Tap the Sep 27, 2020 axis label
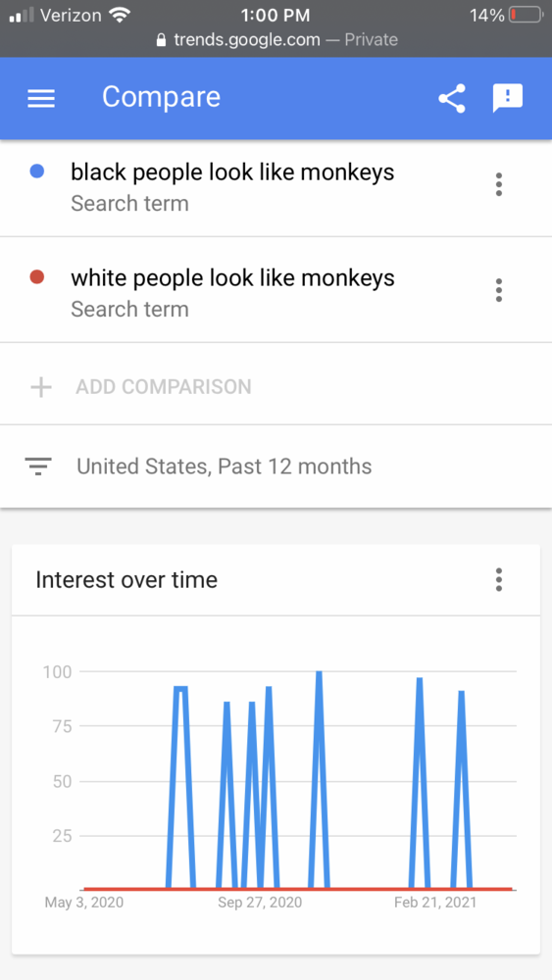This screenshot has height=980, width=552. 260,903
